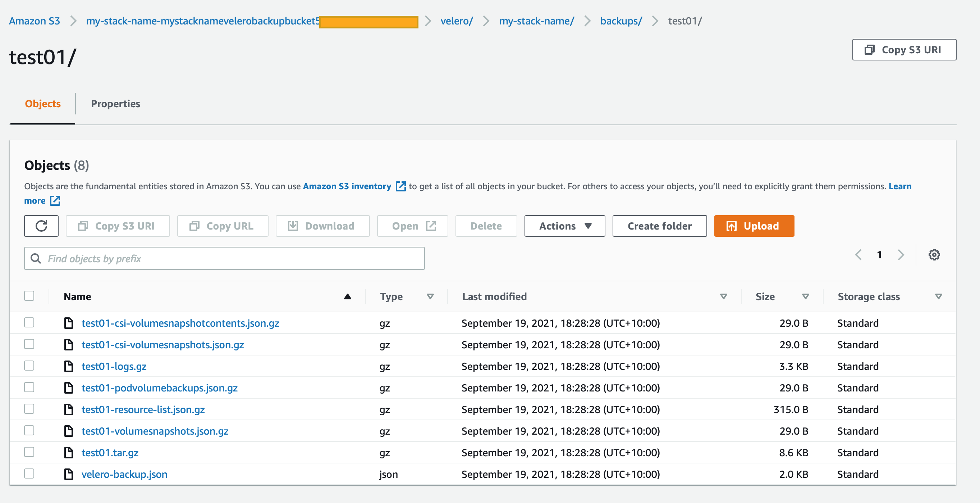Viewport: 980px width, 503px height.
Task: Click file icon for test01.tar.gz
Action: click(x=68, y=452)
